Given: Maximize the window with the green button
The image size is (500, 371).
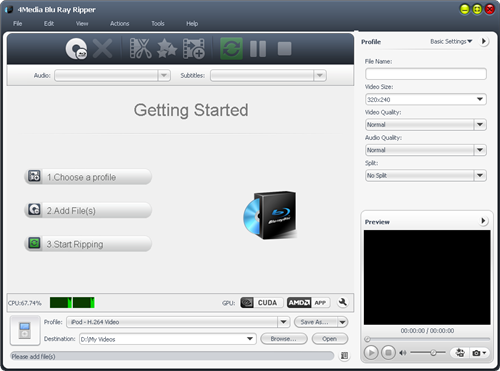Looking at the screenshot, I should (477, 9).
